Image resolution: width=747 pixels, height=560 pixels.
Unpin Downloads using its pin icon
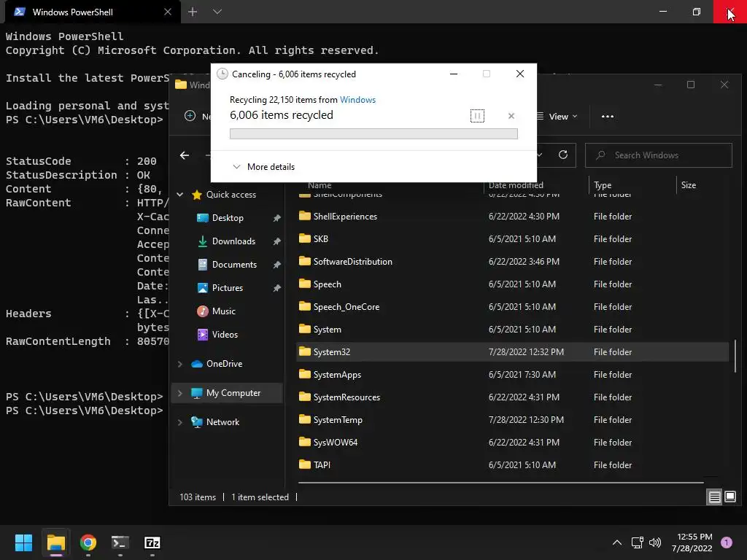click(276, 241)
